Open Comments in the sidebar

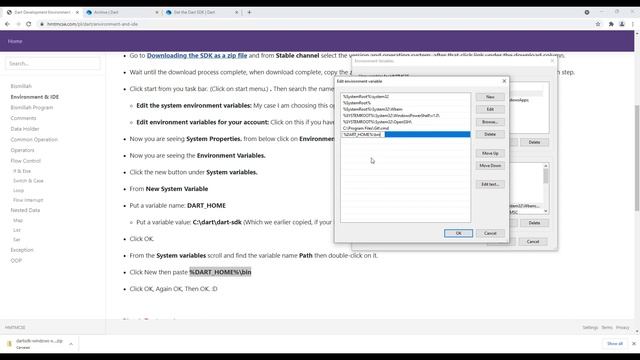coord(23,118)
